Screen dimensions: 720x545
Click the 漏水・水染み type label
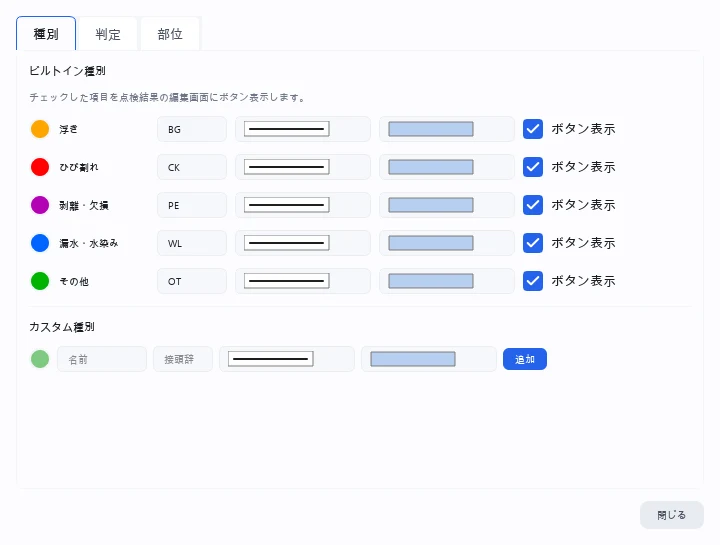pyautogui.click(x=89, y=243)
